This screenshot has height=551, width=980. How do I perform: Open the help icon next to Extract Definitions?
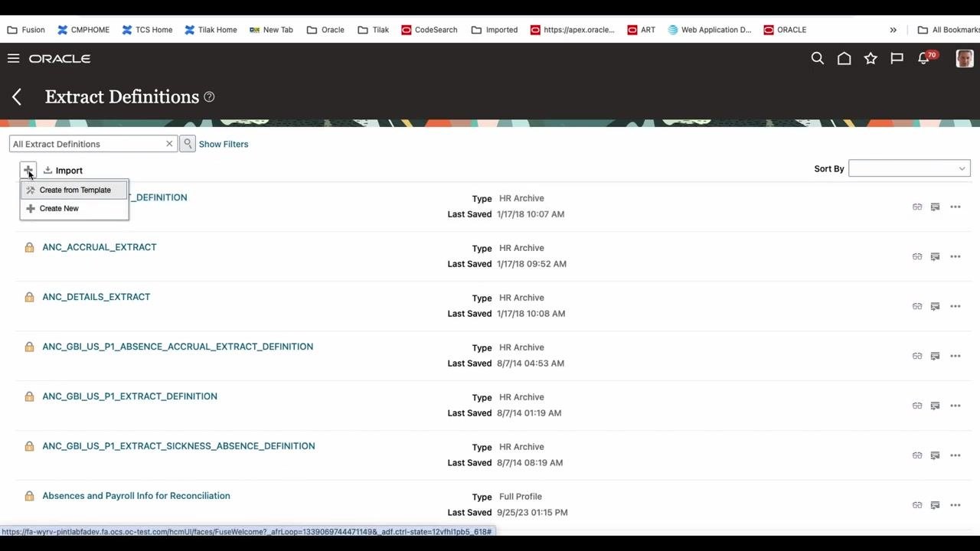209,97
